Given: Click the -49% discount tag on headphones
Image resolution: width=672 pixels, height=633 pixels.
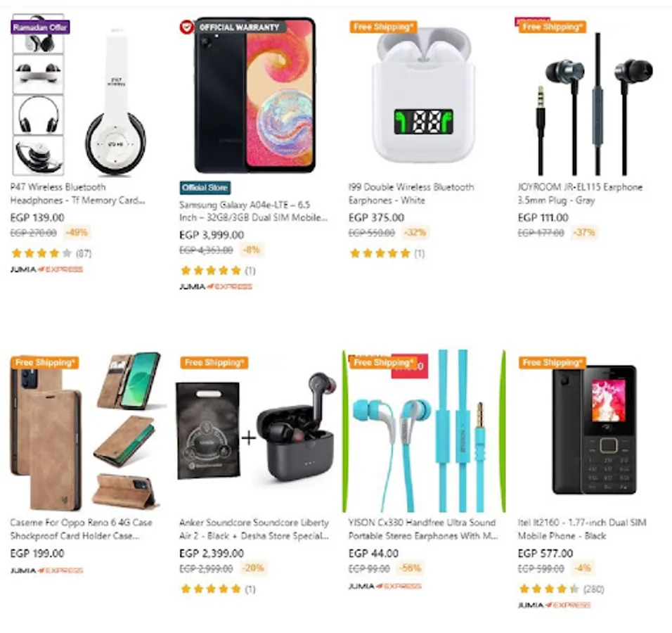Looking at the screenshot, I should coord(77,232).
